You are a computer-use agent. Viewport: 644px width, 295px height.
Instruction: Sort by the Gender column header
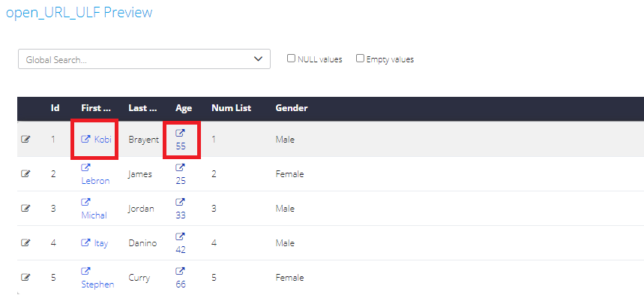(292, 108)
